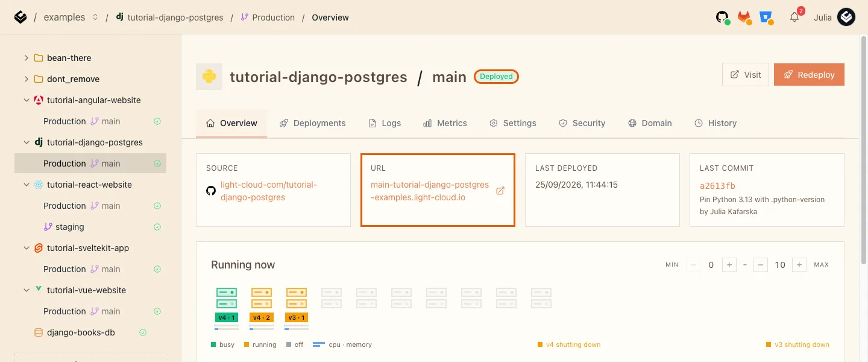The width and height of the screenshot is (868, 362).
Task: Click the v4 shutting down legend label
Action: 573,345
